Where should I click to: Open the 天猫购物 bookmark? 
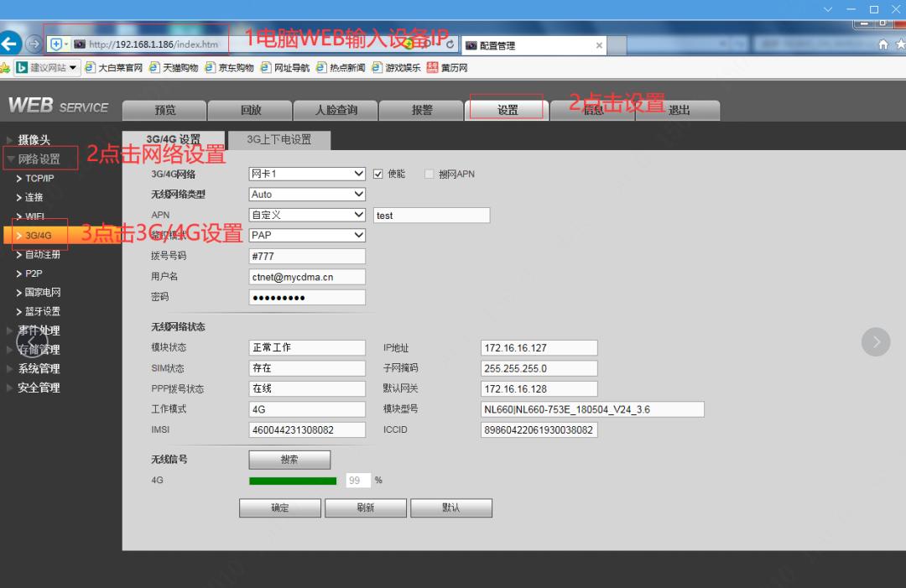click(x=174, y=68)
